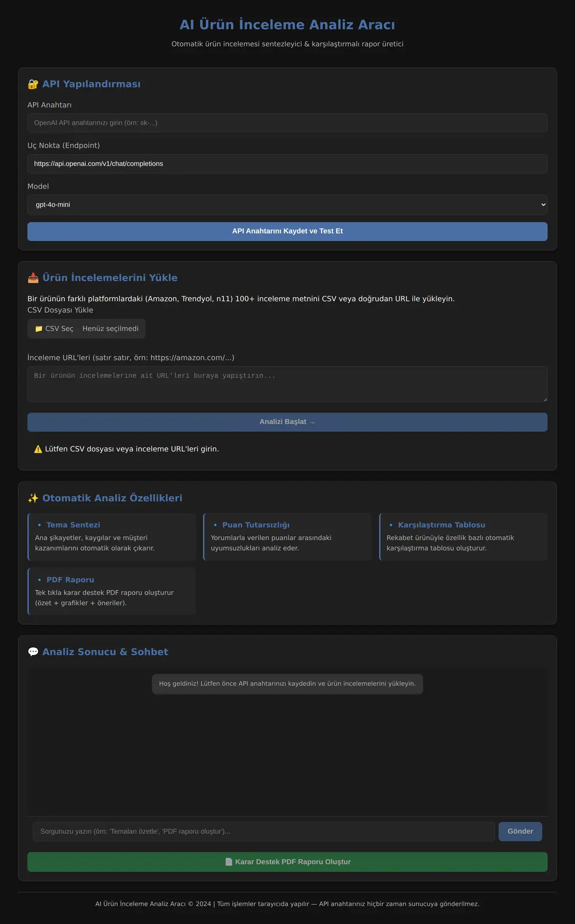Screen dimensions: 575x924
Task: Click the inbox icon next to Ürün İncelemelerini Yükle
Action: pos(33,278)
